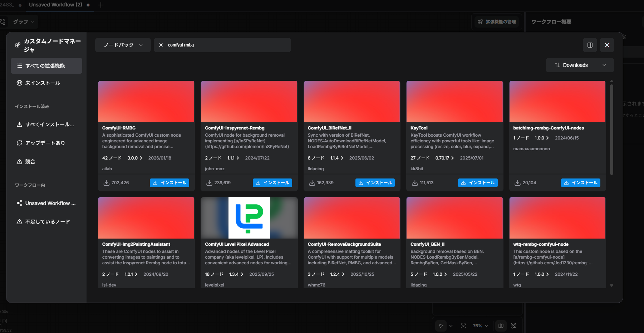644x333 pixels.
Task: Install the KayTool node pack
Action: click(x=478, y=183)
